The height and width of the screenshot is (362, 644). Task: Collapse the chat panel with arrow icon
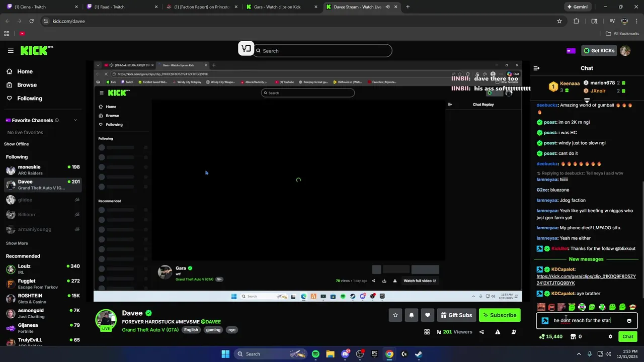click(536, 68)
